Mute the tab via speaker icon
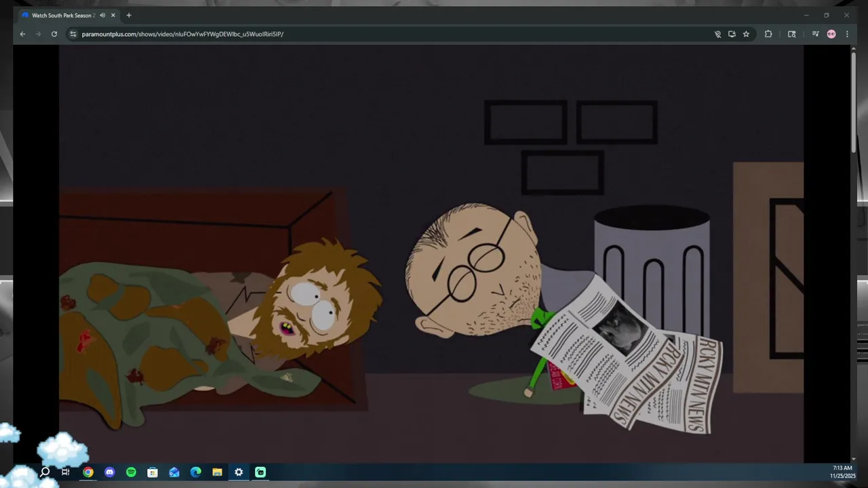This screenshot has width=868, height=488. [x=102, y=15]
